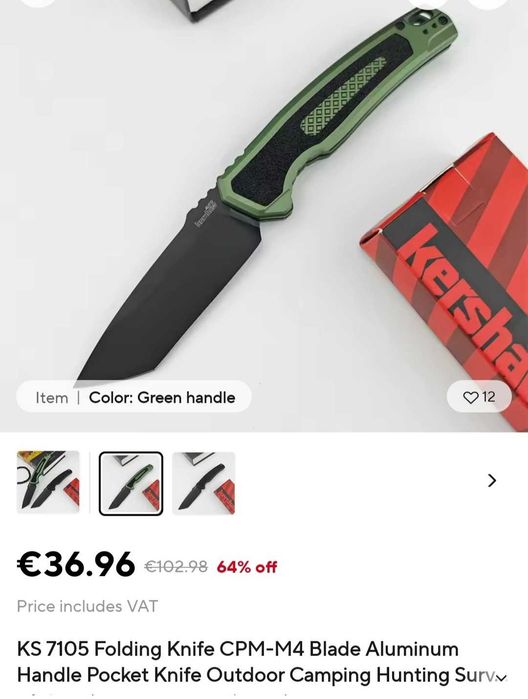Tap the 64% off discount label
Viewport: 528px width, 699px height.
coord(247,567)
